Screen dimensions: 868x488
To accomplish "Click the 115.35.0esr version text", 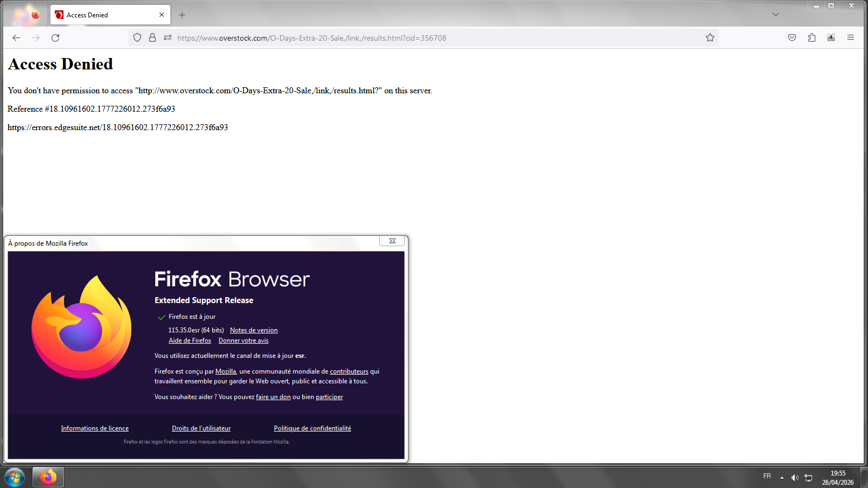I will [196, 330].
